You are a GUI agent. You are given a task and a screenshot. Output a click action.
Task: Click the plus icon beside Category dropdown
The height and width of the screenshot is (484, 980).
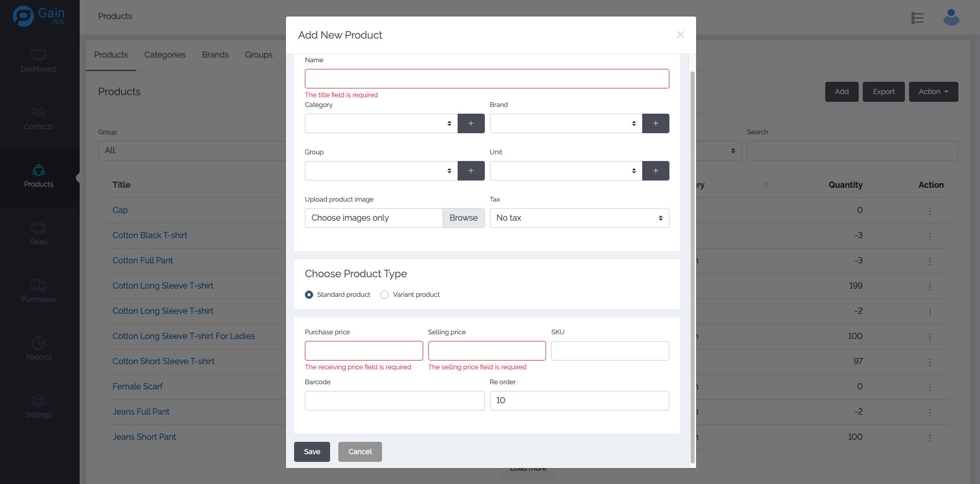click(x=470, y=123)
